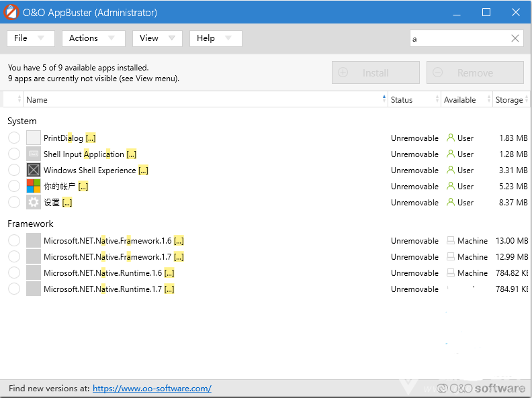Click the Windows Shell Experience app icon
Image resolution: width=532 pixels, height=398 pixels.
pyautogui.click(x=34, y=170)
